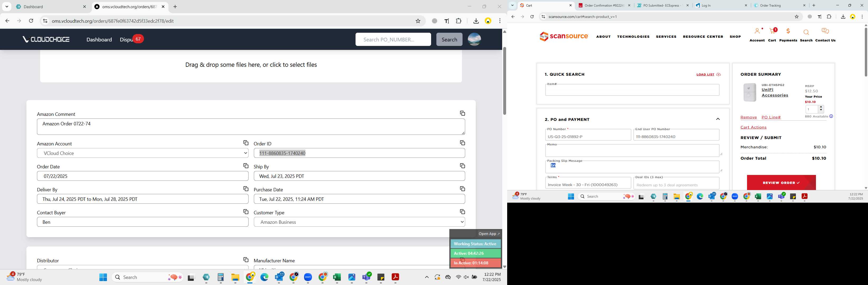Click the Memo text field
Image resolution: width=868 pixels, height=285 pixels.
tap(632, 150)
